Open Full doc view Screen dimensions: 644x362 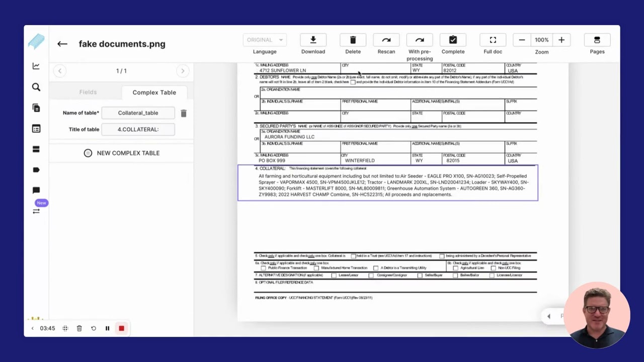tap(493, 40)
